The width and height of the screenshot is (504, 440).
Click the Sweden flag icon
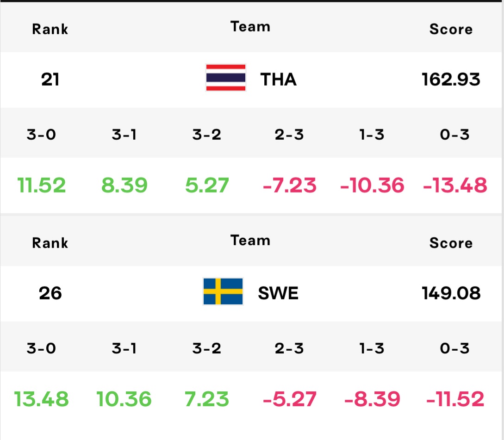223,291
